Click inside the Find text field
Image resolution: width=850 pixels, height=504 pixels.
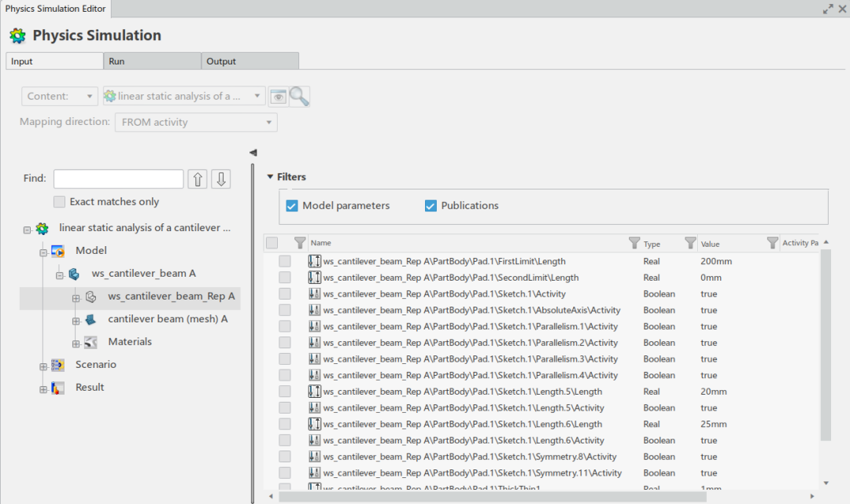pos(118,179)
